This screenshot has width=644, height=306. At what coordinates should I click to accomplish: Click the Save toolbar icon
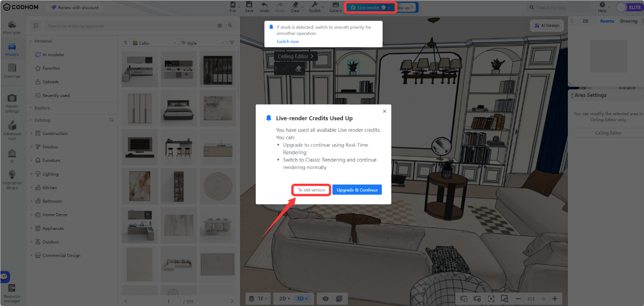point(249,7)
